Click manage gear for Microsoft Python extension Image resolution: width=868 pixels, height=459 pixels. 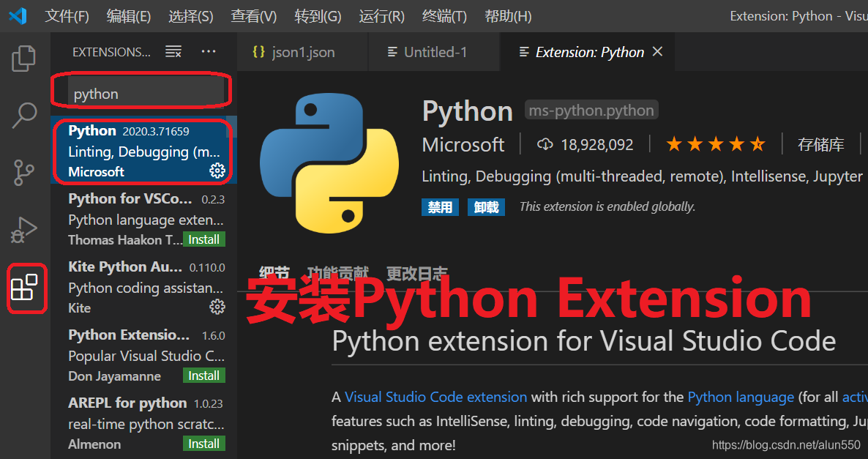click(217, 171)
